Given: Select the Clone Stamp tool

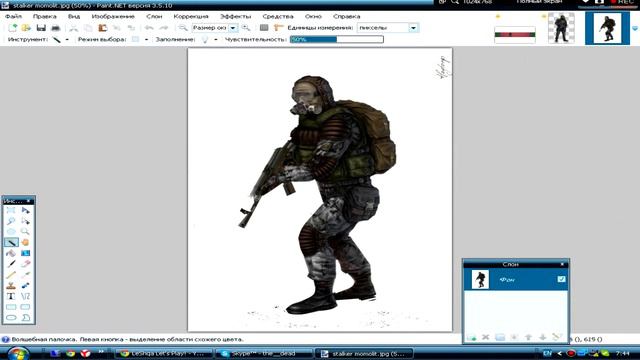Looking at the screenshot, I should pyautogui.click(x=11, y=285).
